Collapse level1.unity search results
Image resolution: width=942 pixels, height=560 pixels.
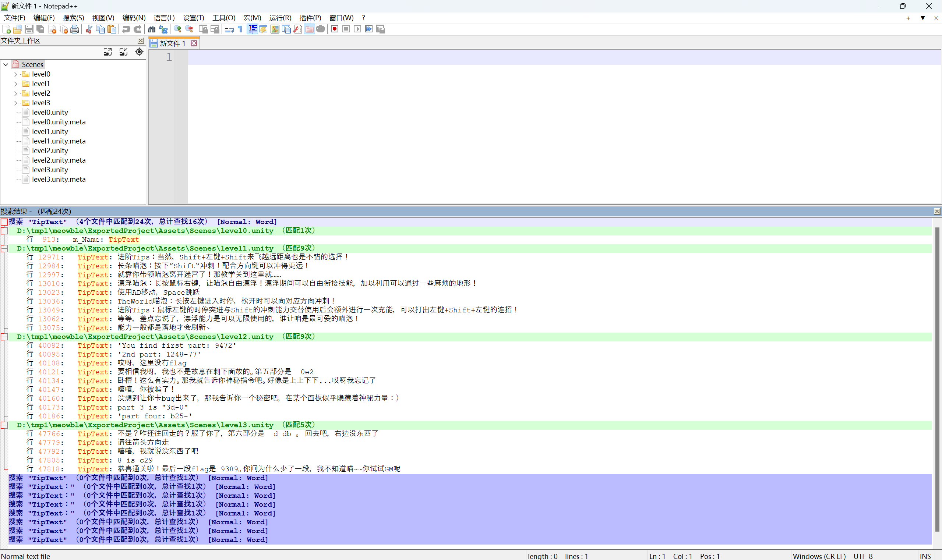tap(4, 248)
